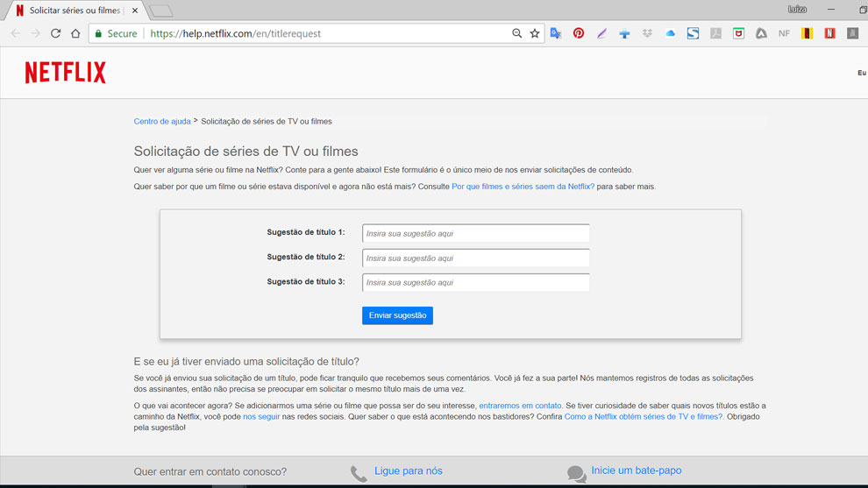Reload the page
This screenshot has height=488, width=868.
[x=55, y=33]
